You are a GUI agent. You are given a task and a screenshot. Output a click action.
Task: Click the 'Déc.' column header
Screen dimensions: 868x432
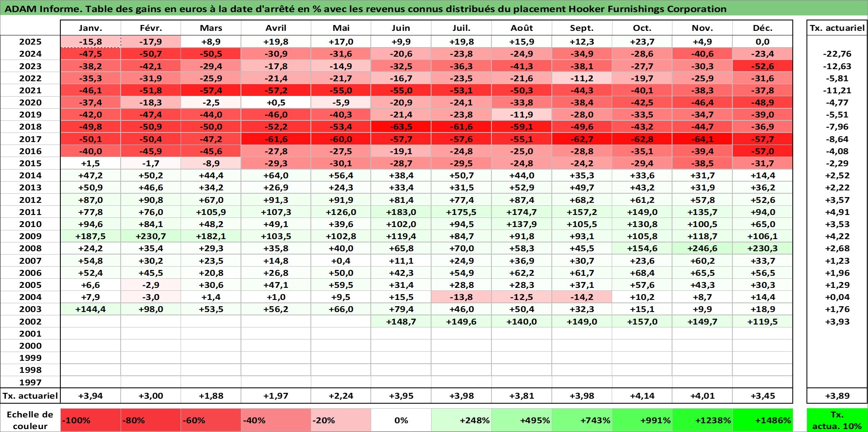[763, 28]
